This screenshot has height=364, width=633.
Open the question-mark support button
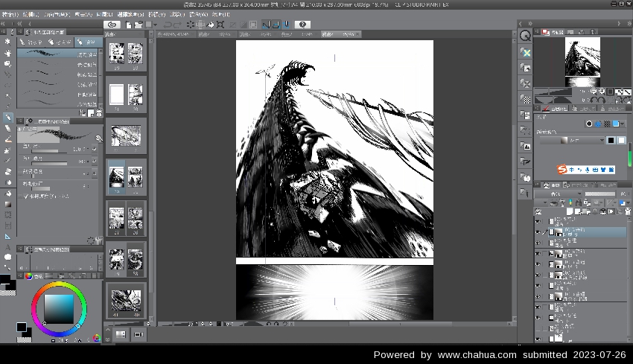[302, 25]
